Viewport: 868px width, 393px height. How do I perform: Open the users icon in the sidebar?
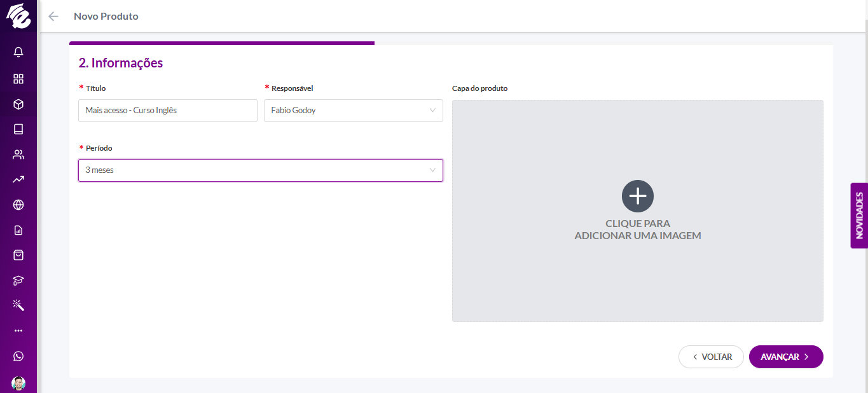[18, 155]
